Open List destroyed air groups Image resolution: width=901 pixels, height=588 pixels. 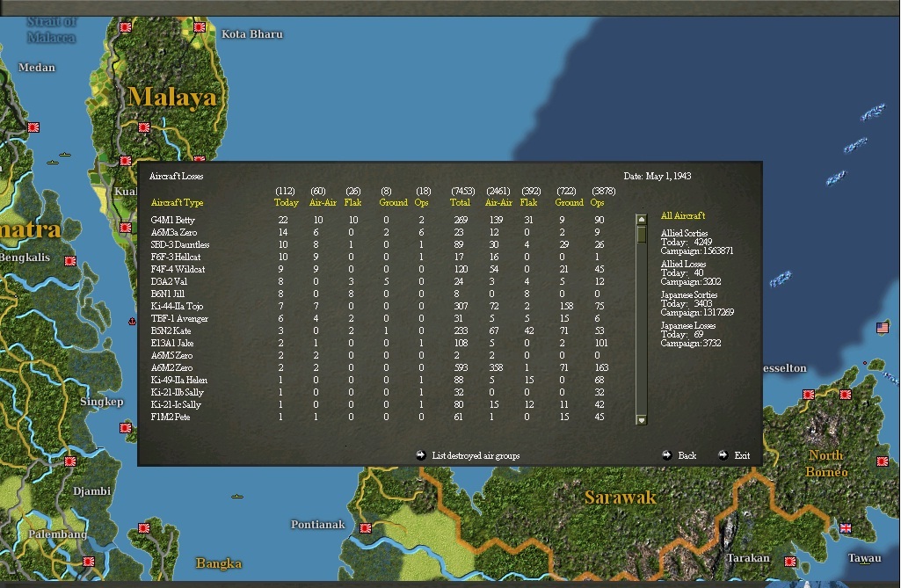[x=476, y=455]
